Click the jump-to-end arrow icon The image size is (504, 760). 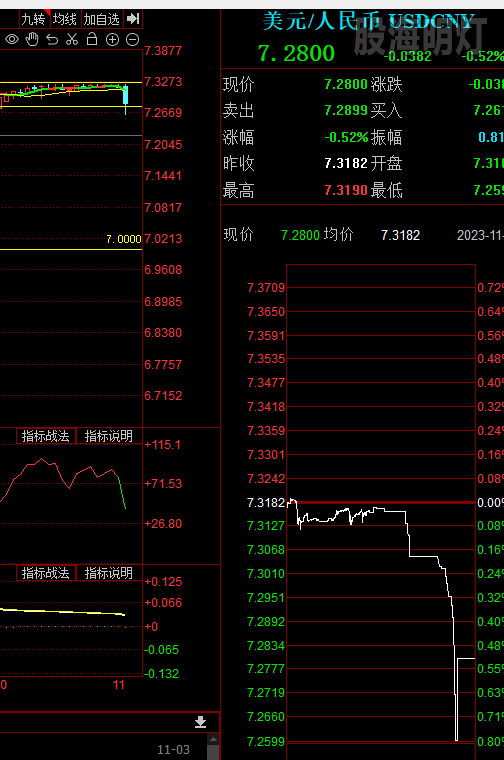pos(133,19)
